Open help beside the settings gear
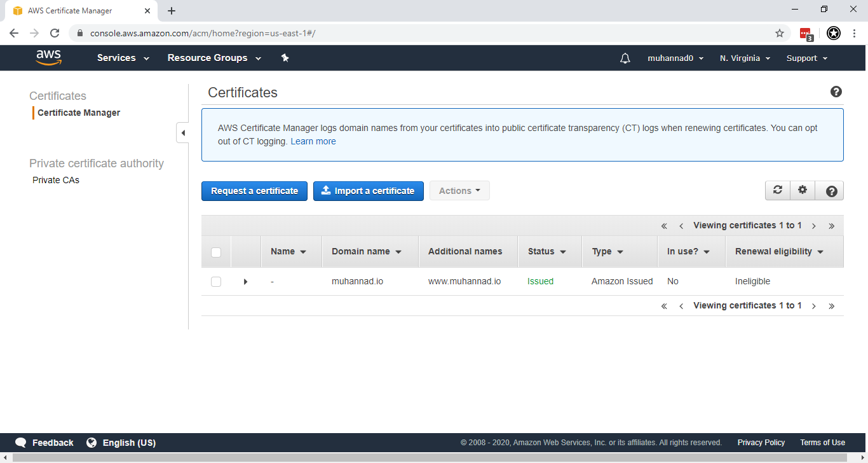This screenshot has height=463, width=868. (830, 190)
